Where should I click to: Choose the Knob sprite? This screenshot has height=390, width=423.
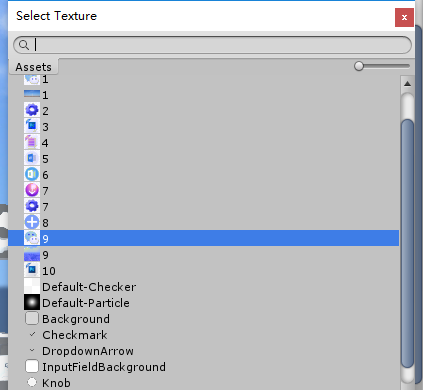(x=203, y=383)
